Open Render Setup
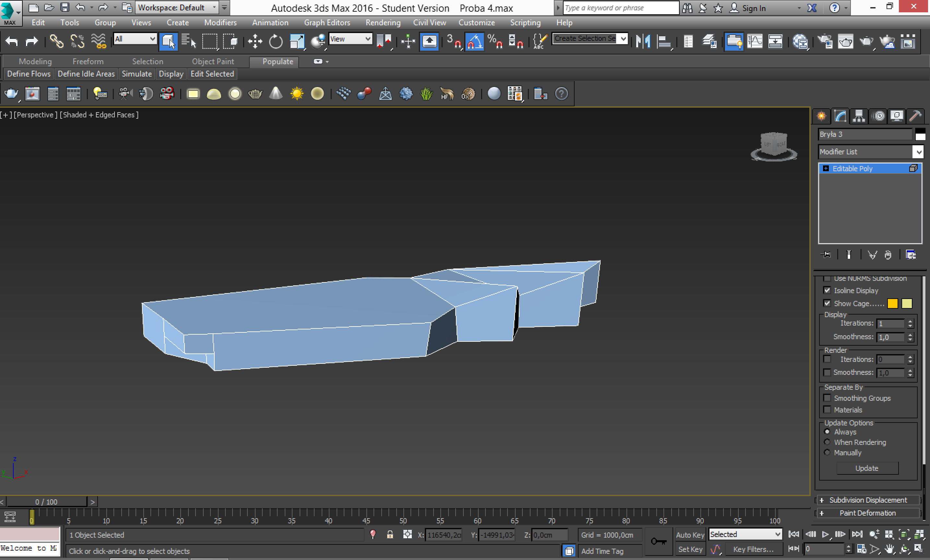 coord(825,41)
